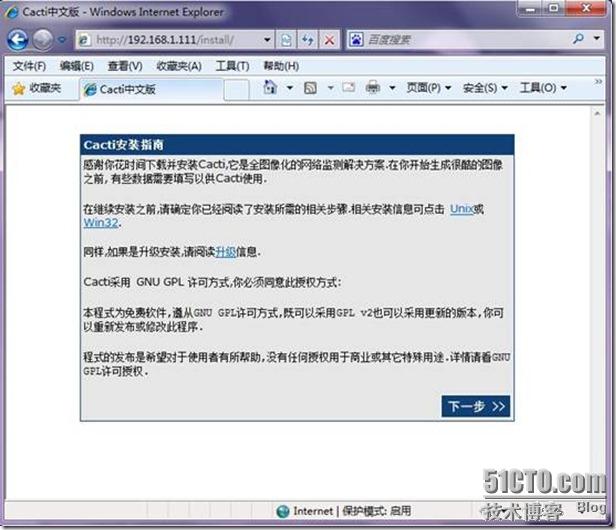Open the 工具(T) menu

[x=232, y=66]
